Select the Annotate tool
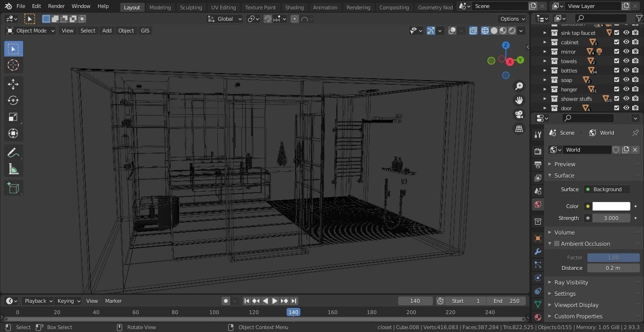644x332 pixels. tap(13, 153)
